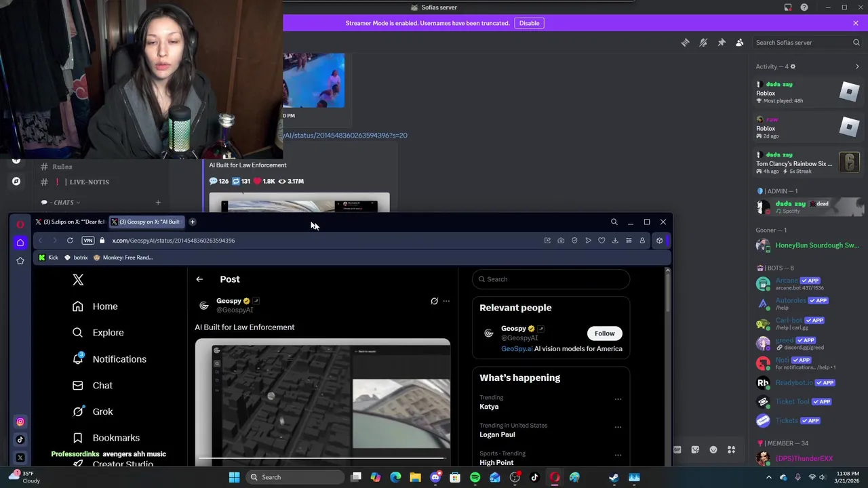Go to X Home
This screenshot has height=488, width=868.
pos(95,306)
